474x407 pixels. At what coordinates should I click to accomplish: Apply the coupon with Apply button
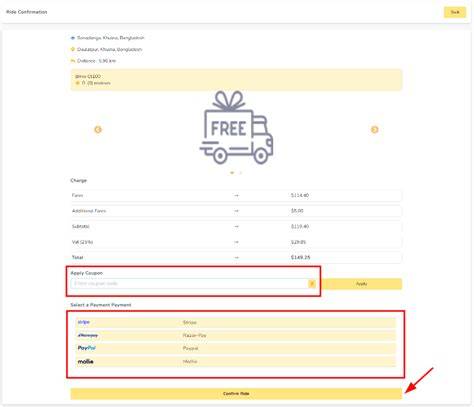point(361,284)
